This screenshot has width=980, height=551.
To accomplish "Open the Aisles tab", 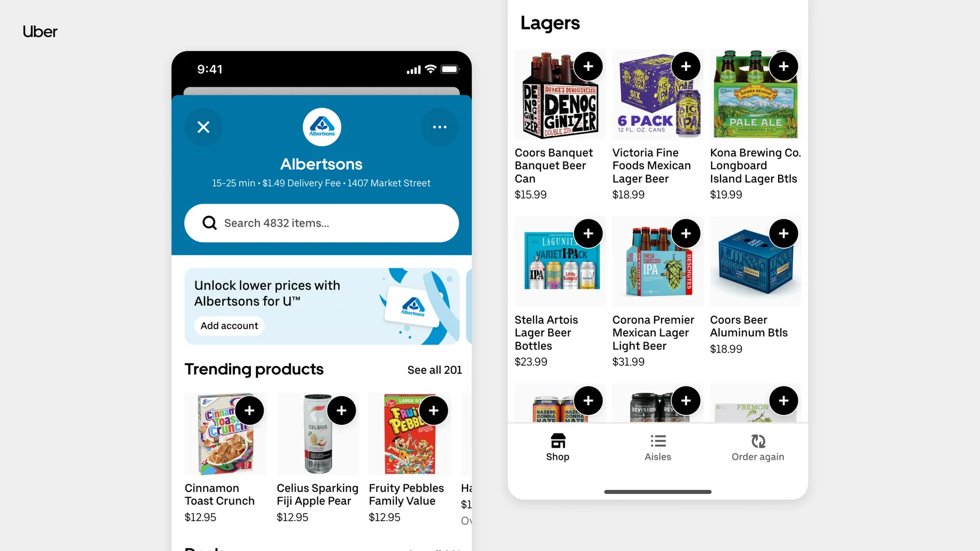I will coord(658,447).
